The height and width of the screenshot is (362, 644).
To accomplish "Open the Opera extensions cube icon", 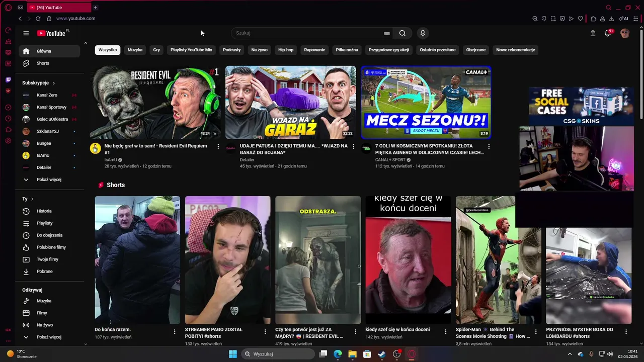I will click(593, 19).
